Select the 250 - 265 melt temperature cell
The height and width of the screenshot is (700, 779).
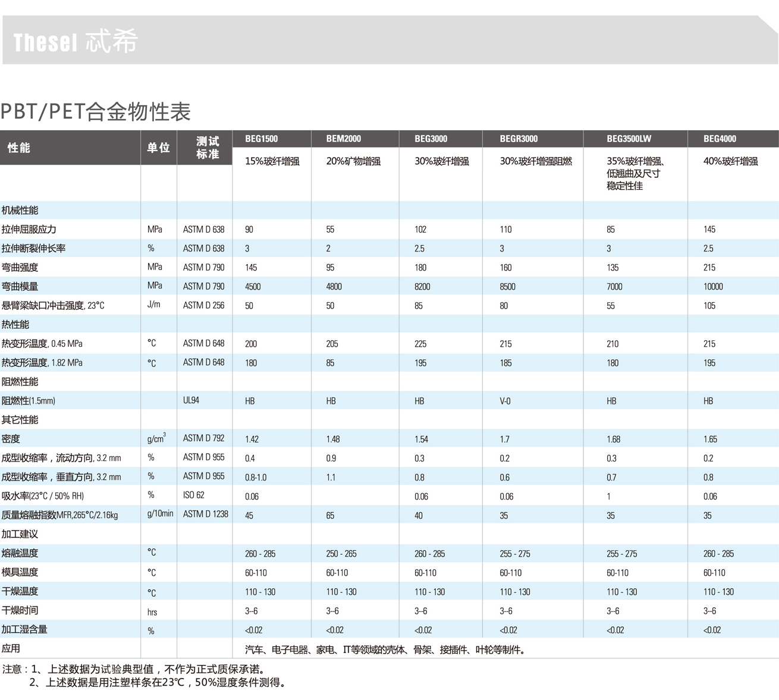(341, 554)
